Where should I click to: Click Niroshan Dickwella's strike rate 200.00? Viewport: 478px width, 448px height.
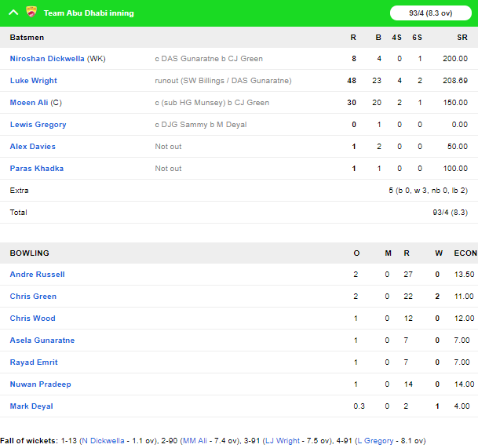pos(455,59)
